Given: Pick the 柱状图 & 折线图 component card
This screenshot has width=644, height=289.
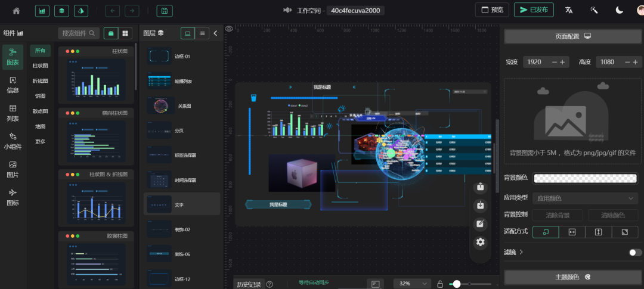Looking at the screenshot, I should pyautogui.click(x=96, y=198).
